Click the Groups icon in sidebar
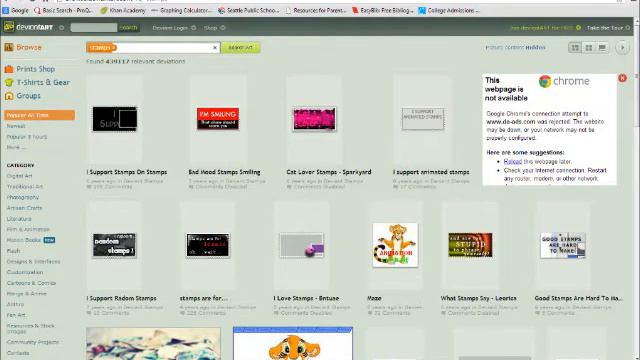The image size is (640, 360). [9, 96]
